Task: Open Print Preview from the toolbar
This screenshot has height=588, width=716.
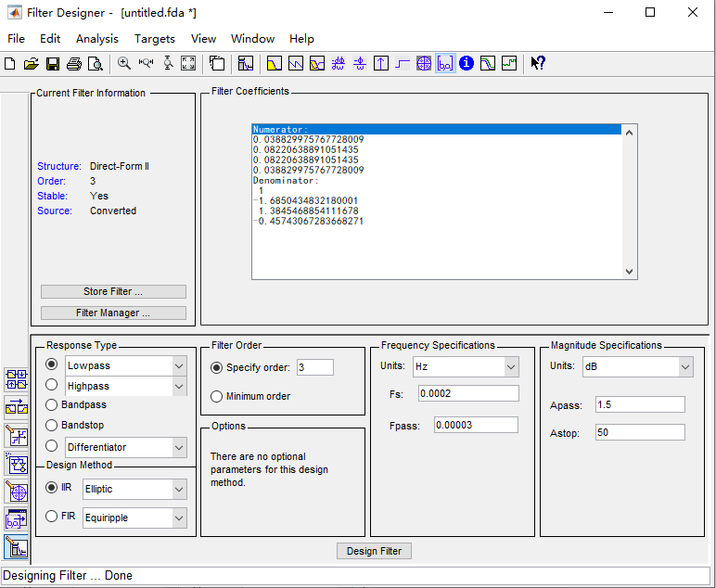Action: pyautogui.click(x=95, y=63)
